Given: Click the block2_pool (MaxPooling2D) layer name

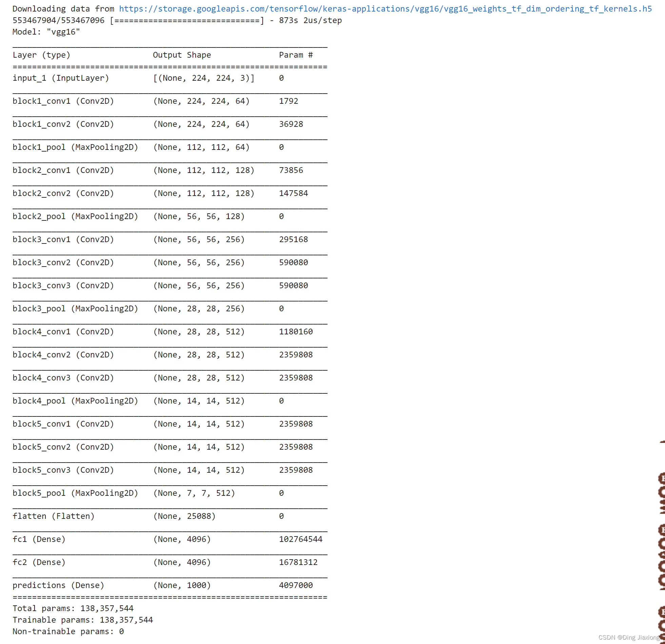Looking at the screenshot, I should coord(75,216).
